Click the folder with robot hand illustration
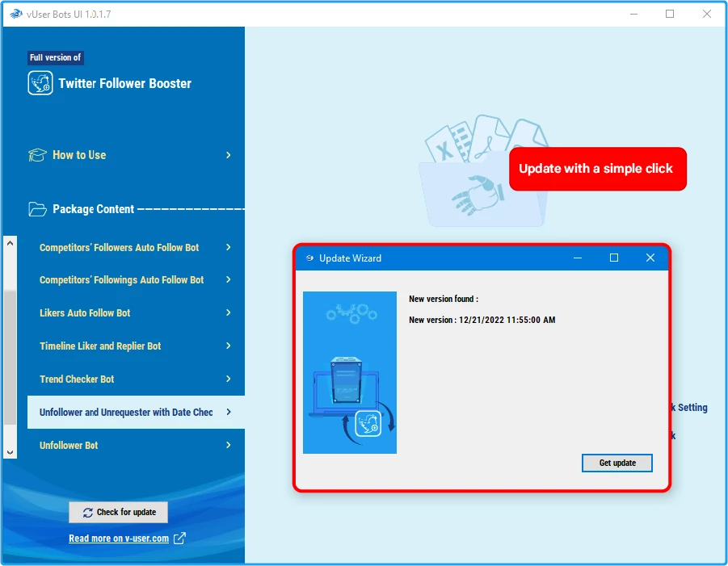The width and height of the screenshot is (728, 566). pos(483,170)
